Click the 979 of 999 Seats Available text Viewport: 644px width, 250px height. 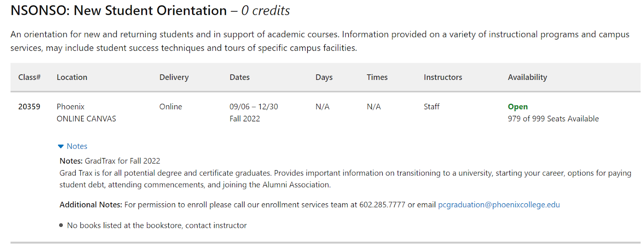(x=553, y=119)
